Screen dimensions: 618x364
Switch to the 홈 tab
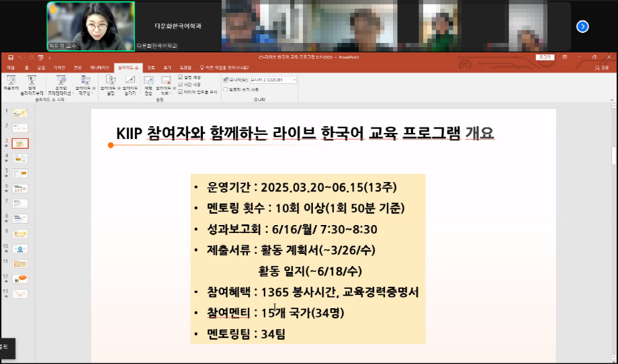[27, 68]
